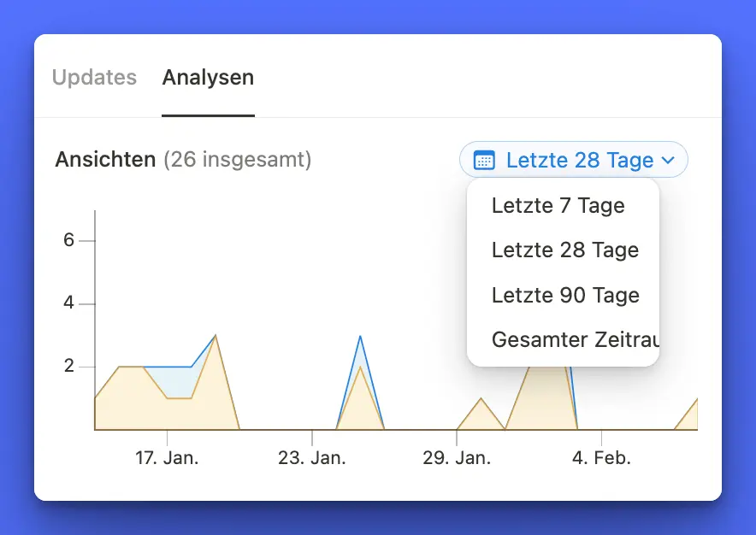Image resolution: width=756 pixels, height=535 pixels.
Task: Click the Ansichten heading
Action: coord(105,160)
